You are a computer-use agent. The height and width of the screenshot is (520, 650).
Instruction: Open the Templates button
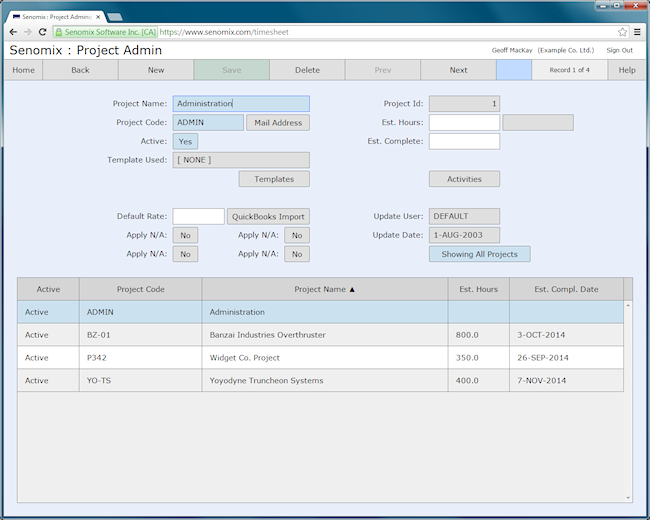[274, 179]
